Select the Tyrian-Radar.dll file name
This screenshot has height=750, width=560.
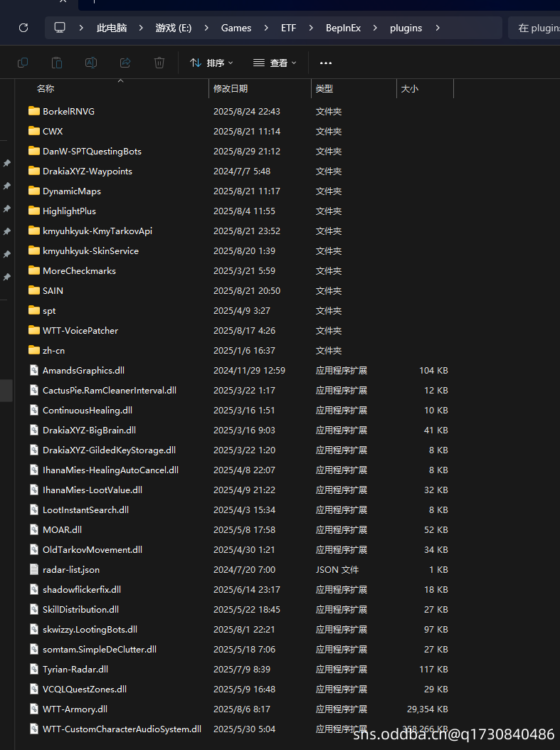coord(75,669)
